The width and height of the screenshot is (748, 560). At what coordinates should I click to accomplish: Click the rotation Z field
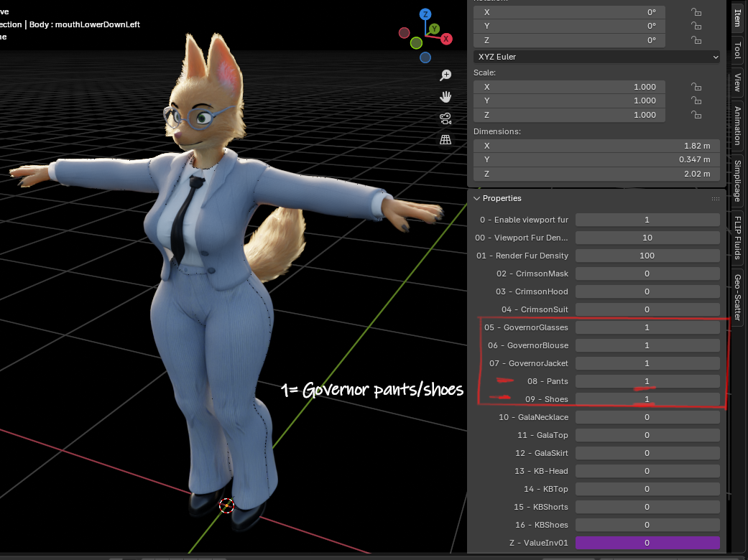569,40
